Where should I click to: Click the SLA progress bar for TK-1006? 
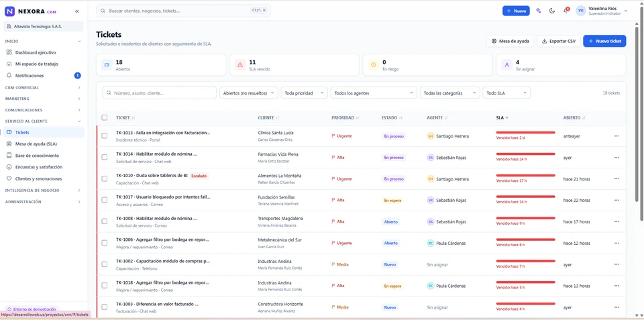pos(526,239)
